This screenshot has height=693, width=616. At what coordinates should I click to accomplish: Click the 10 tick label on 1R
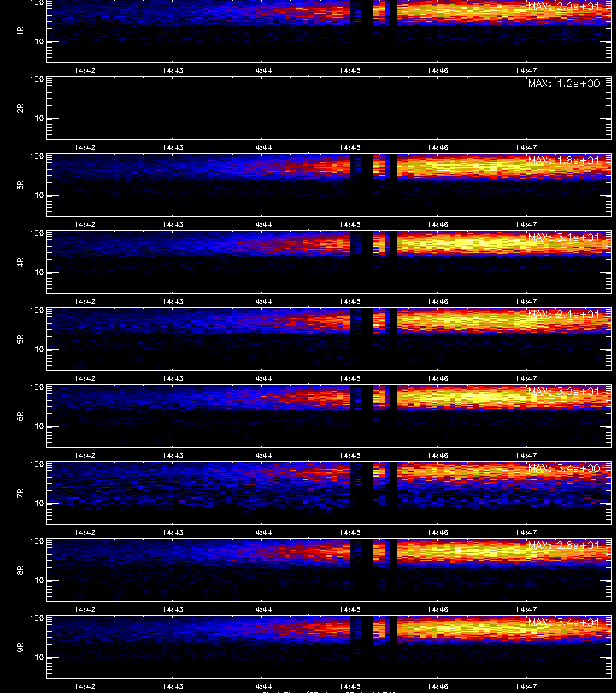pos(39,41)
